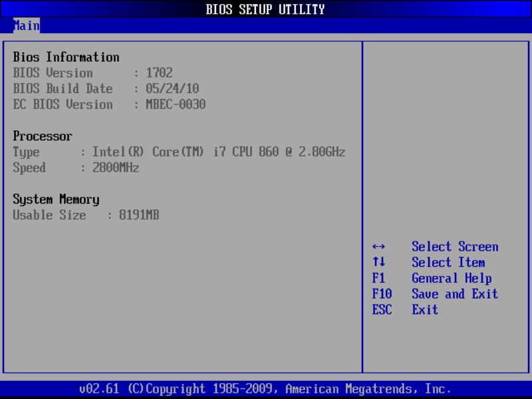Click the System Memory heading
Image resolution: width=532 pixels, height=399 pixels.
point(56,199)
